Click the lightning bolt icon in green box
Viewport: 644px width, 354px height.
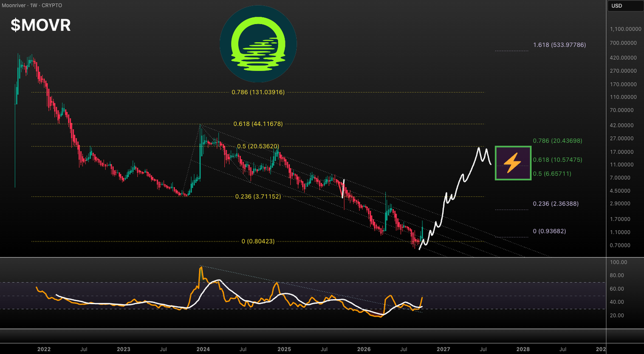pos(513,163)
